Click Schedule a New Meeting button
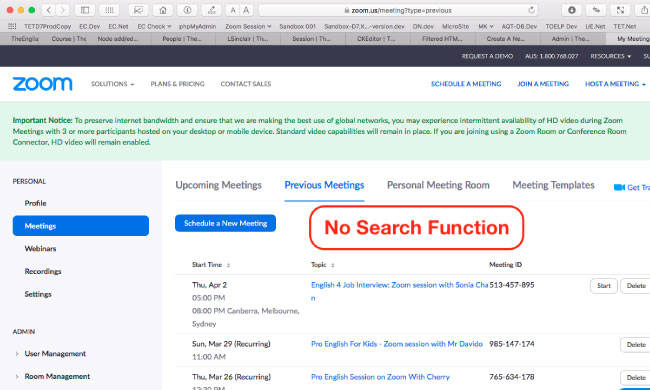The image size is (650, 390). 225,223
